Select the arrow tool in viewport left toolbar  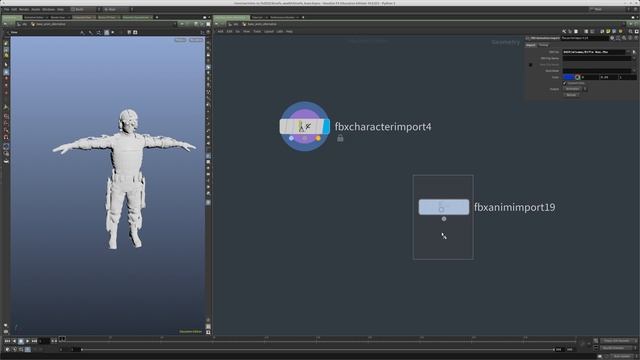click(6, 64)
